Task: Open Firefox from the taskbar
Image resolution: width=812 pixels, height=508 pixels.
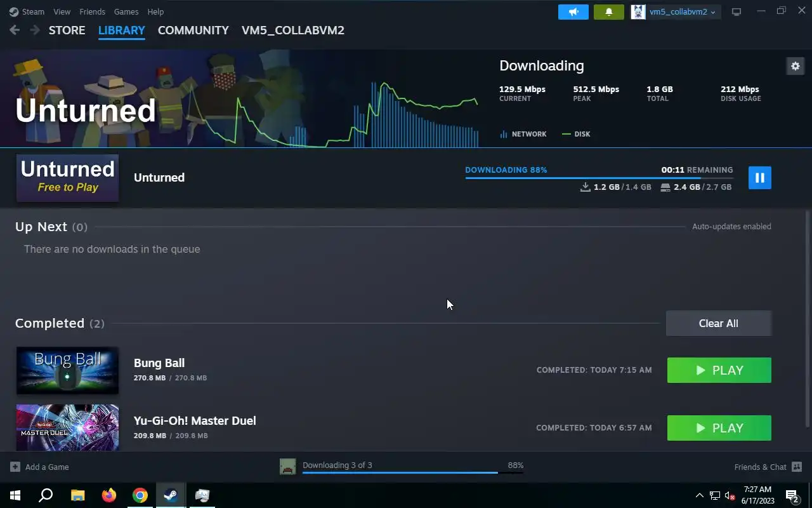Action: coord(109,495)
